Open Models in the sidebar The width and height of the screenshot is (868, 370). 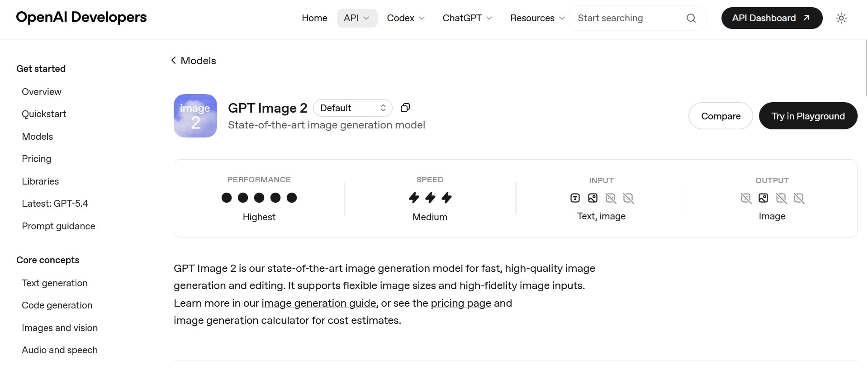tap(38, 137)
